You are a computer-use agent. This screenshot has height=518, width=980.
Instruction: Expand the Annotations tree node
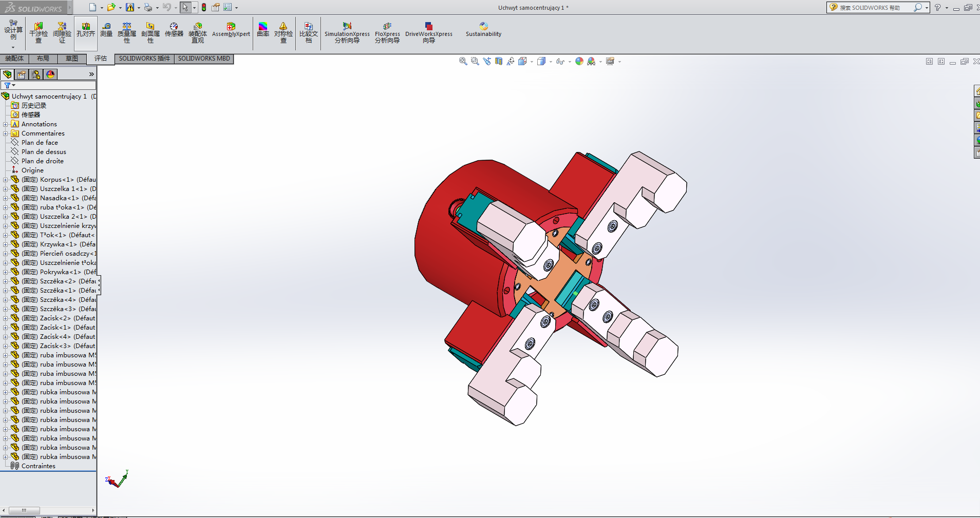[x=5, y=124]
